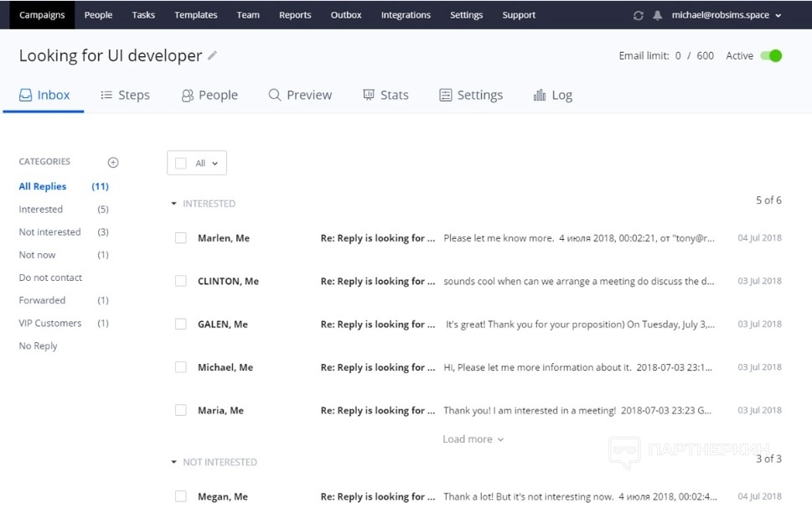The width and height of the screenshot is (812, 514).
Task: Click the sync refresh icon in top bar
Action: click(x=639, y=15)
